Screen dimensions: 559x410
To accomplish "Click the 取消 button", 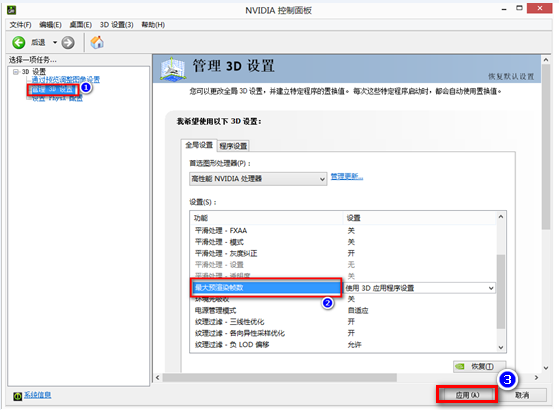I will [x=522, y=395].
